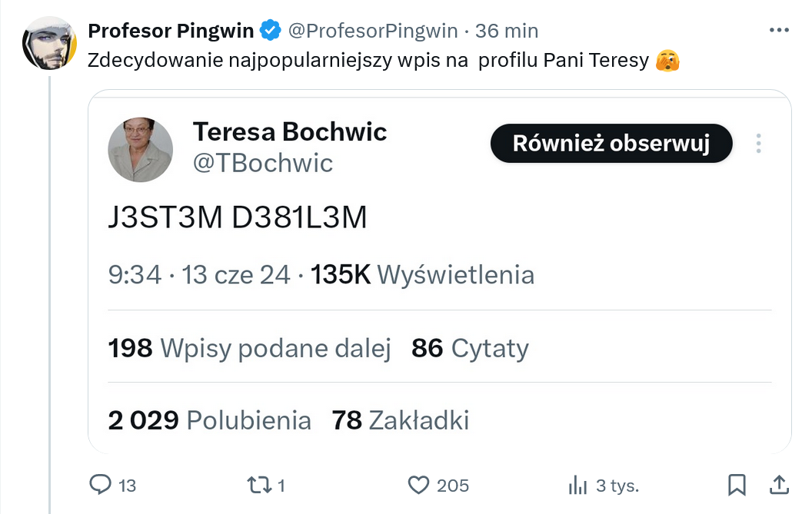View the 86 Cytaty quotes list

[x=471, y=348]
